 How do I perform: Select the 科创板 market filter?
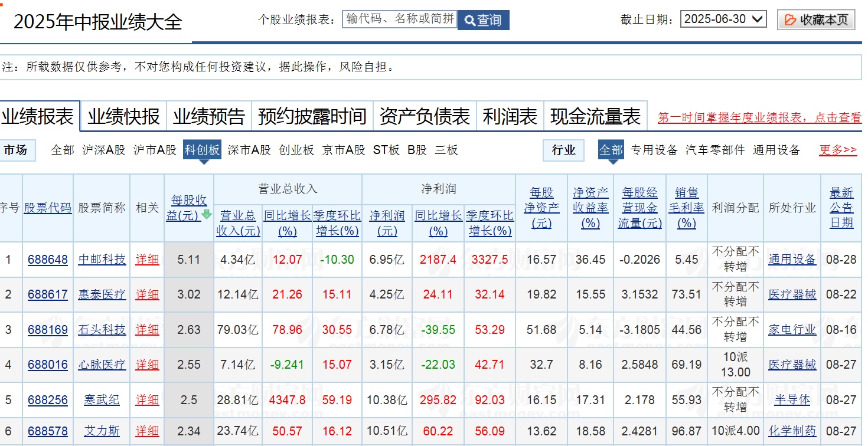pos(202,150)
